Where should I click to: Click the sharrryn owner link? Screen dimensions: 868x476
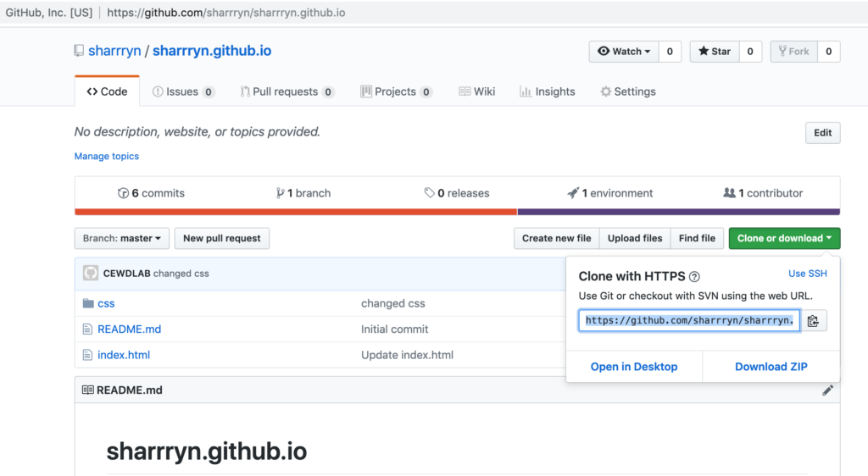114,51
